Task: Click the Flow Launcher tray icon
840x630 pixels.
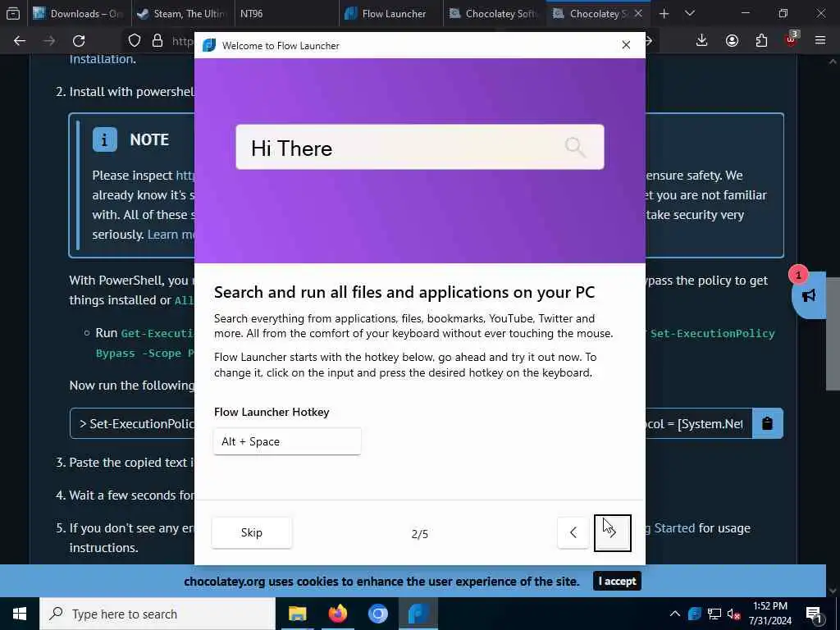Action: click(694, 614)
